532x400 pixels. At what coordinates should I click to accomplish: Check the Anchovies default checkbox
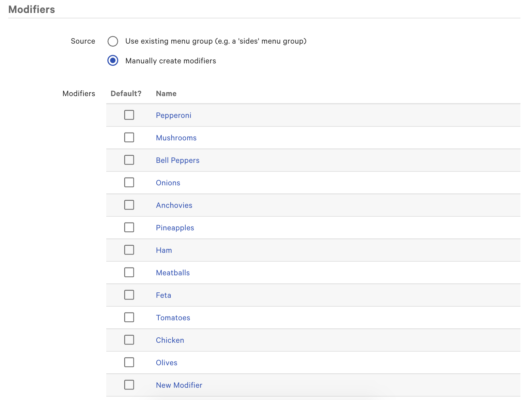[129, 205]
